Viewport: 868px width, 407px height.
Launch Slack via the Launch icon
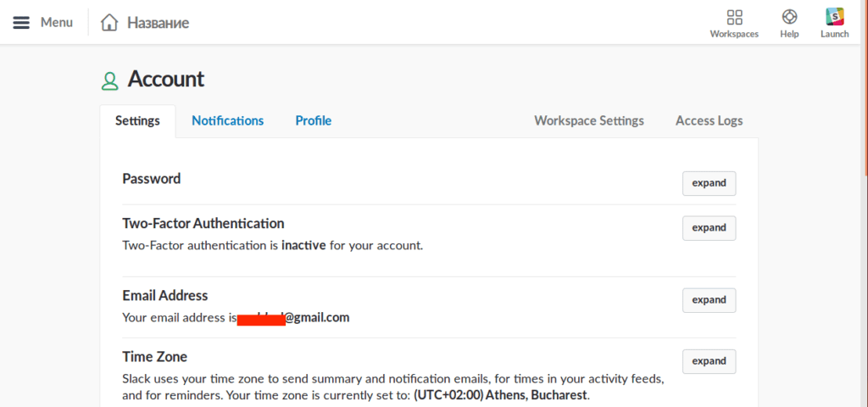[x=834, y=17]
